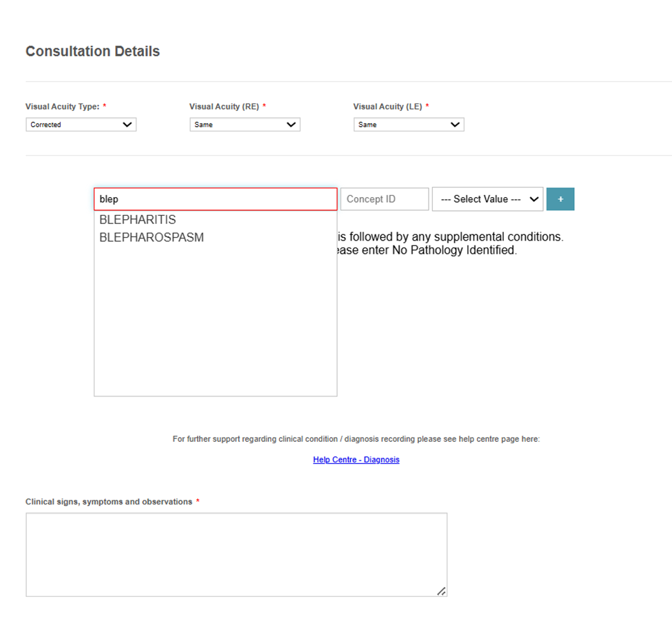Click into the Concept ID field

click(x=385, y=199)
